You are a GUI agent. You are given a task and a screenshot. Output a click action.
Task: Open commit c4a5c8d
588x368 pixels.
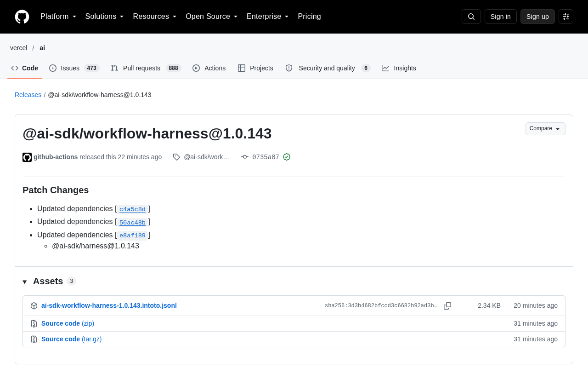132,209
